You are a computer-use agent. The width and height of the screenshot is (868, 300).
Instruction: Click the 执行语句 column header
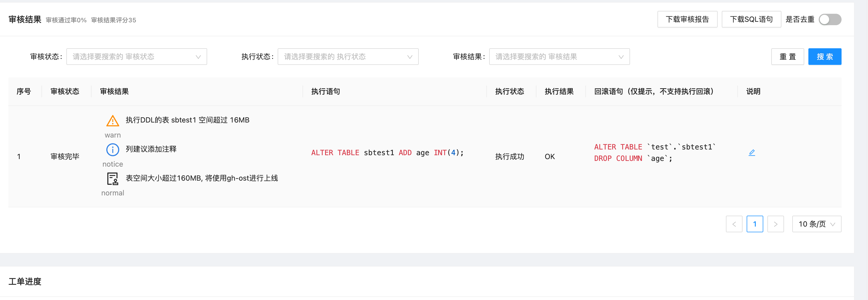pos(325,91)
